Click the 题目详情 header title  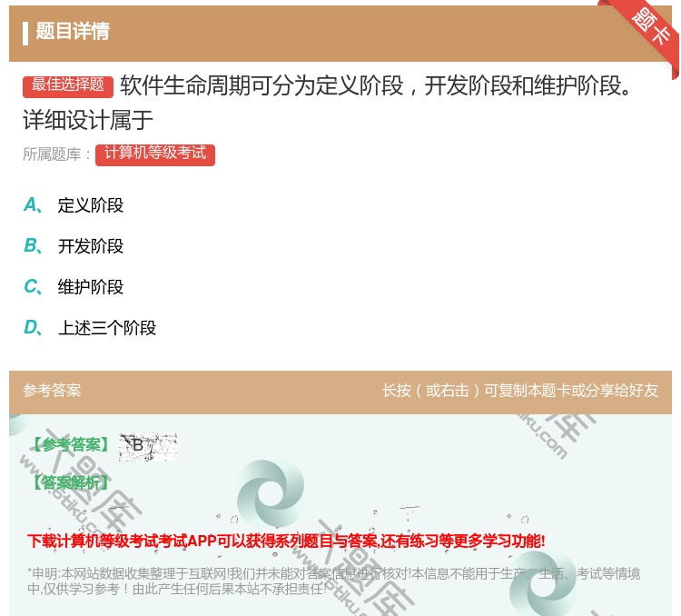pyautogui.click(x=73, y=31)
